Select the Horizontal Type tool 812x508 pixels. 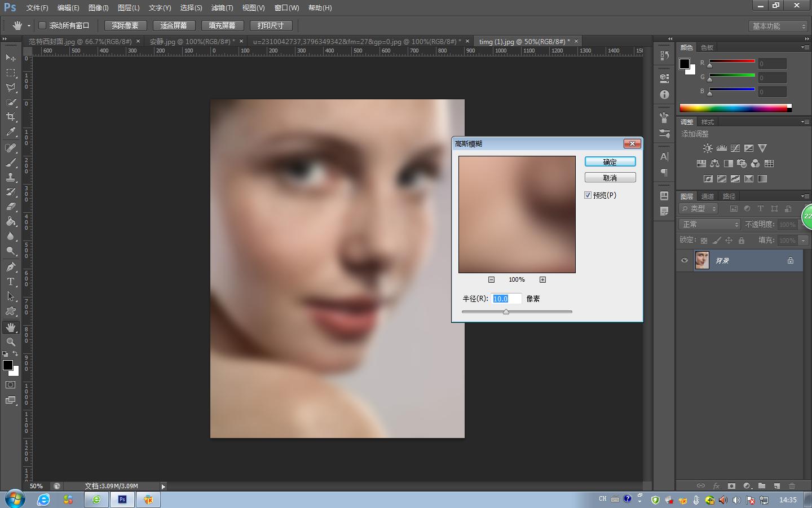(x=11, y=282)
